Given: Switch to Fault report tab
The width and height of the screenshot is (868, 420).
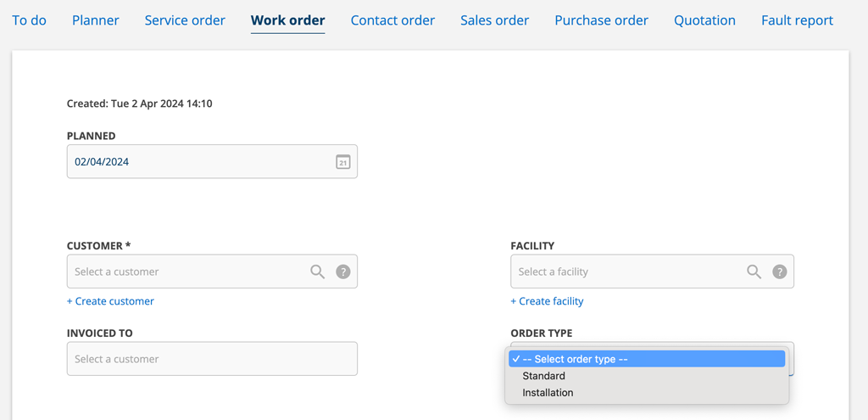Looking at the screenshot, I should (797, 20).
